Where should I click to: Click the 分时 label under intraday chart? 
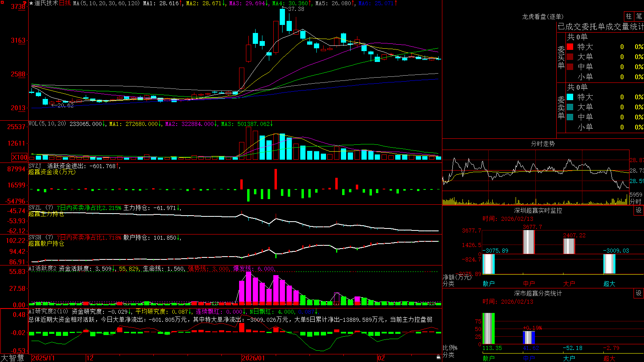click(636, 202)
